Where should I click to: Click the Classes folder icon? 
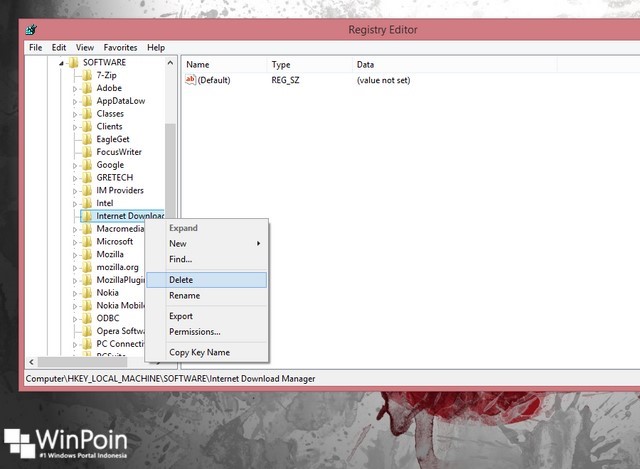point(87,113)
